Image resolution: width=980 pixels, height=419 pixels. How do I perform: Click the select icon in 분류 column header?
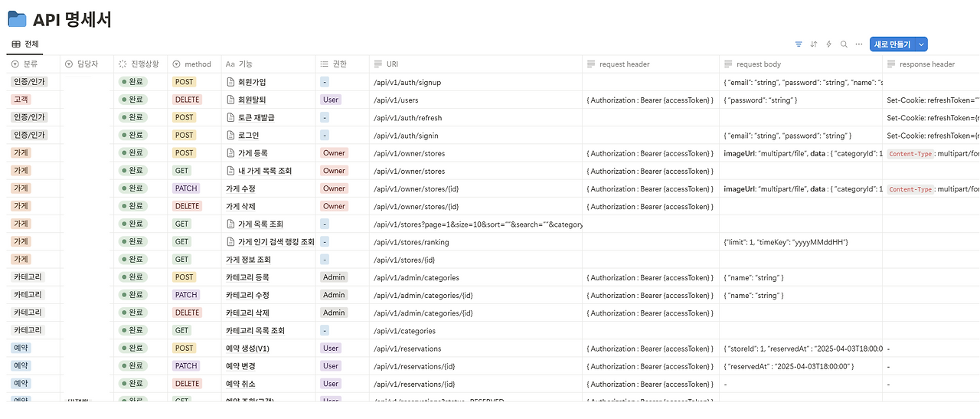point(15,64)
